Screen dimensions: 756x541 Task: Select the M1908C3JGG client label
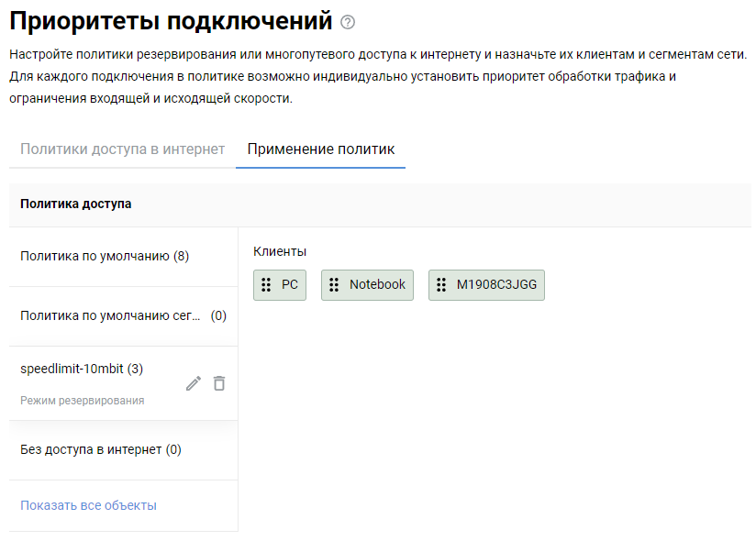496,285
